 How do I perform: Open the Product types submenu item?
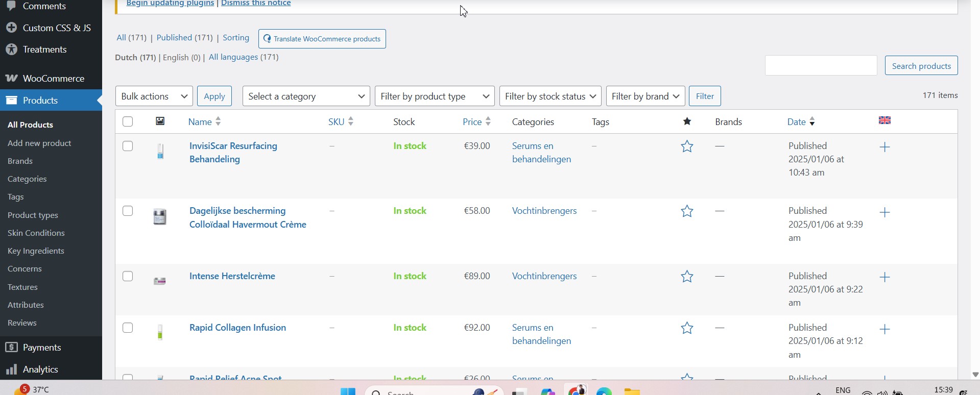tap(33, 215)
